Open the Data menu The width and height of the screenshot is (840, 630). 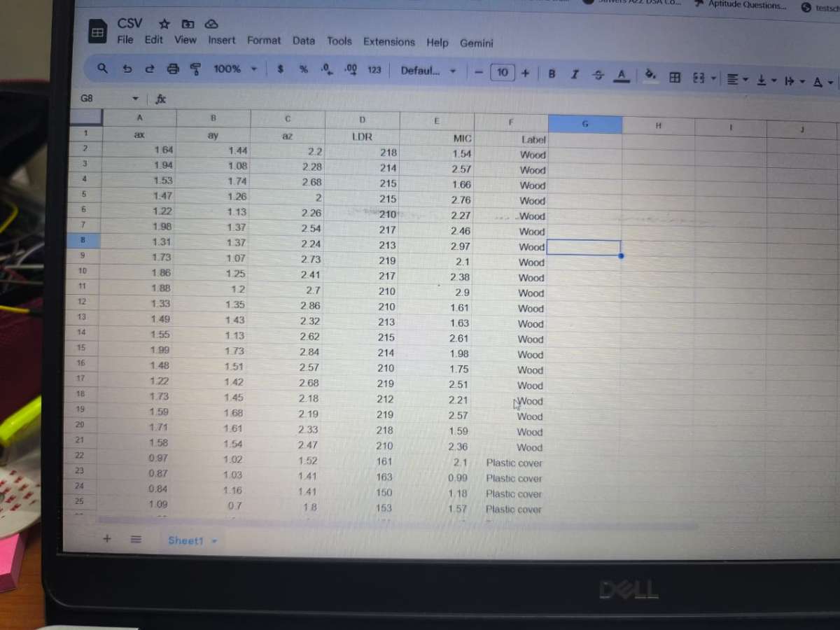coord(304,41)
